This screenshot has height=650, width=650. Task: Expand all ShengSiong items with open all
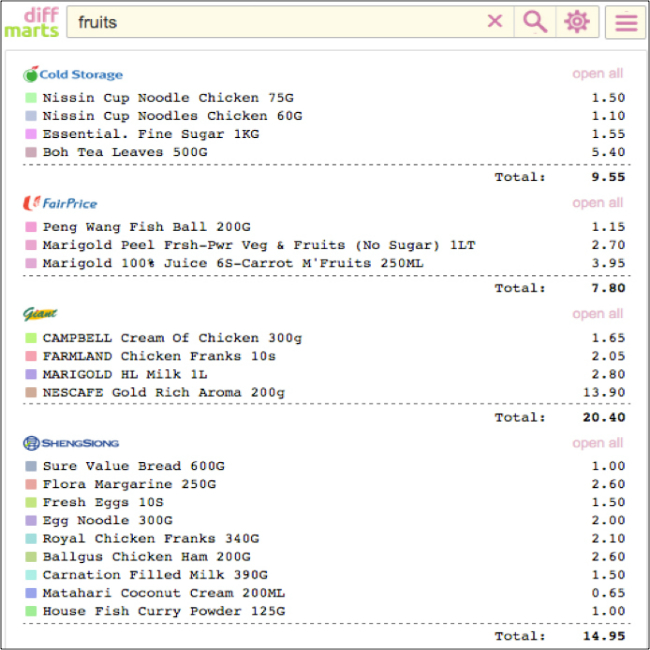pyautogui.click(x=597, y=443)
